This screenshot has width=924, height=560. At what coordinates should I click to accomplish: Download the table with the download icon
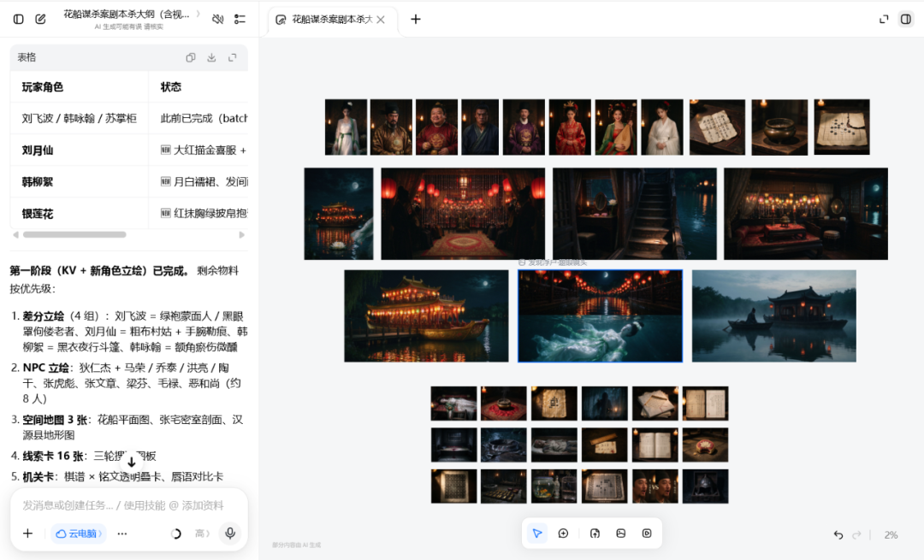click(211, 57)
